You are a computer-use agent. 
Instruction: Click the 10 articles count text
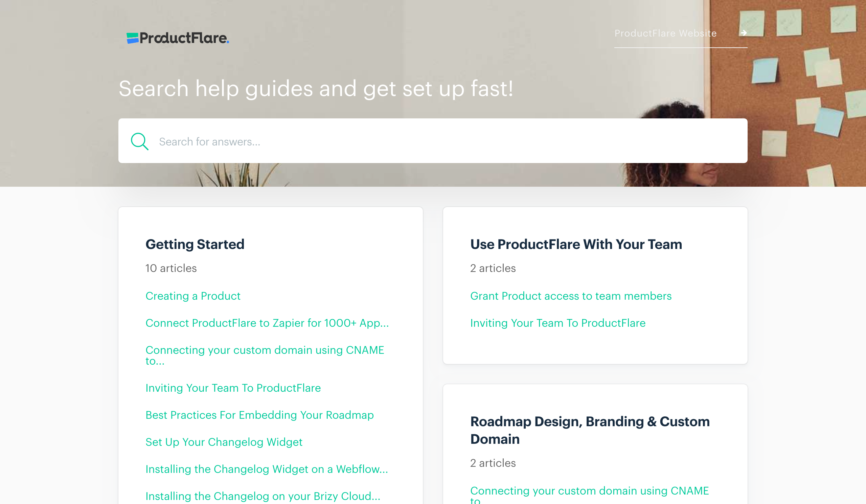click(x=171, y=268)
